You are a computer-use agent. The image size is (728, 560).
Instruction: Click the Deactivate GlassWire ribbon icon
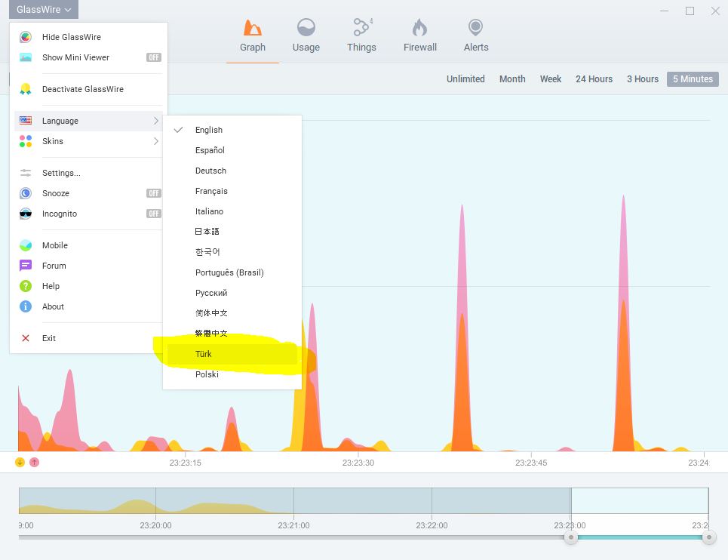tap(26, 89)
